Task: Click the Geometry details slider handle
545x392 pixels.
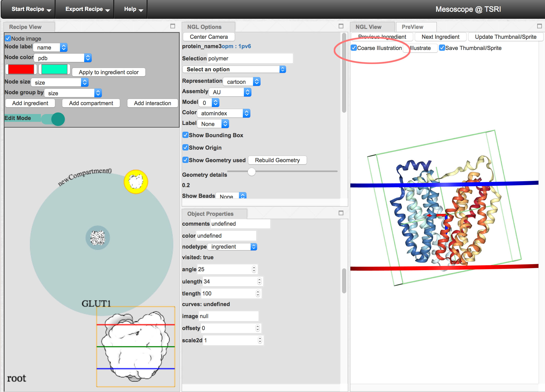Action: [x=251, y=172]
